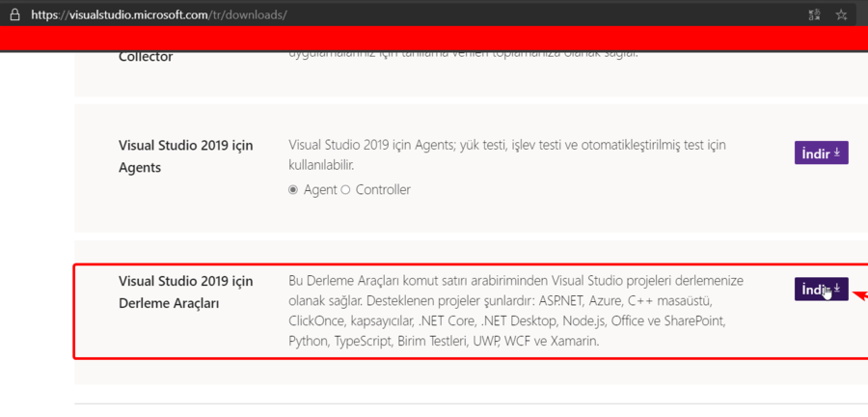Click the Agents description paragraph
Image resolution: width=868 pixels, height=417 pixels.
pos(506,146)
